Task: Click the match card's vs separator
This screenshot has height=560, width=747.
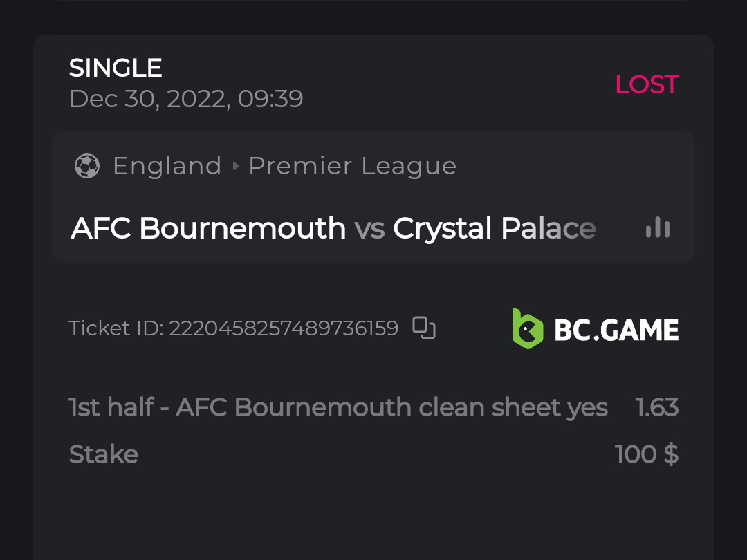Action: coord(369,229)
